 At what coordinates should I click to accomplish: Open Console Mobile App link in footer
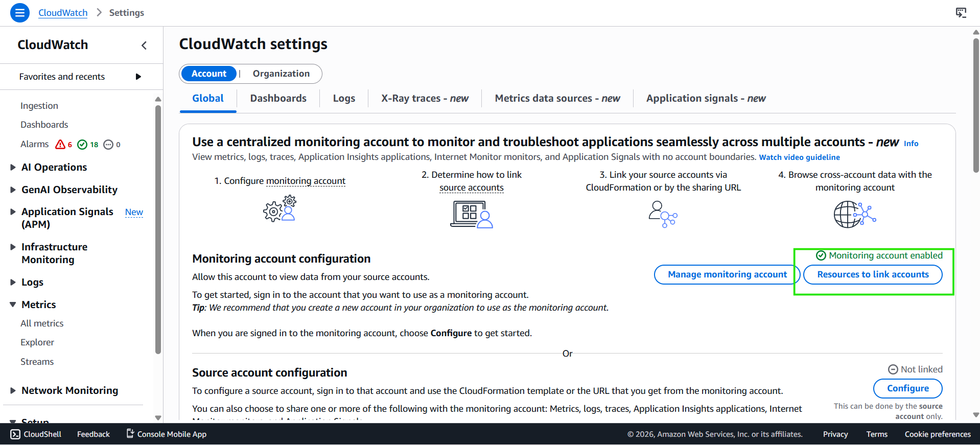point(167,434)
